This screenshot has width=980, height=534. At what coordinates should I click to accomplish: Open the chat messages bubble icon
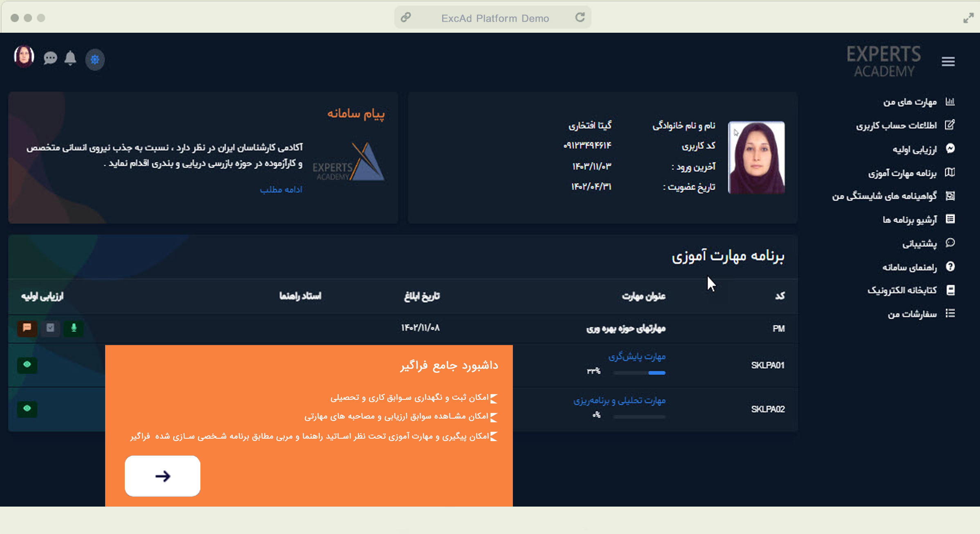click(x=50, y=58)
